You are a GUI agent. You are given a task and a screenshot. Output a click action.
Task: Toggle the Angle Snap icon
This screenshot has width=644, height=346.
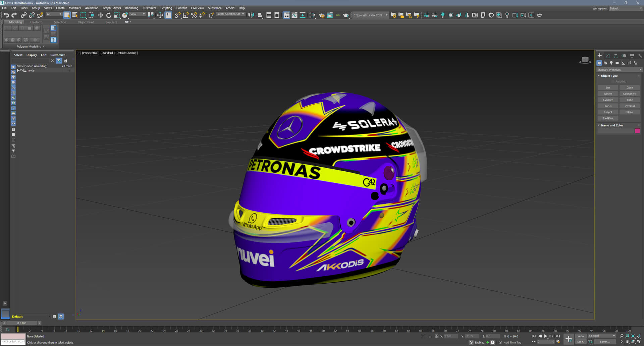tap(186, 15)
